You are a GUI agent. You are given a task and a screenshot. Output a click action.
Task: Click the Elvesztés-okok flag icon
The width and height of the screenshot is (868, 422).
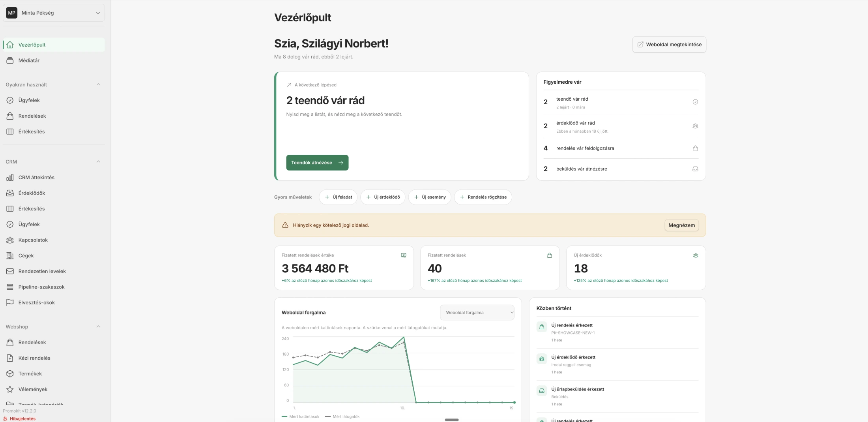(x=10, y=303)
